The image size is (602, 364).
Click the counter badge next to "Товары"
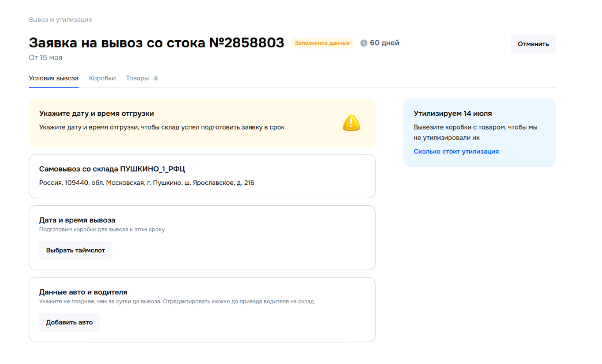(x=155, y=78)
